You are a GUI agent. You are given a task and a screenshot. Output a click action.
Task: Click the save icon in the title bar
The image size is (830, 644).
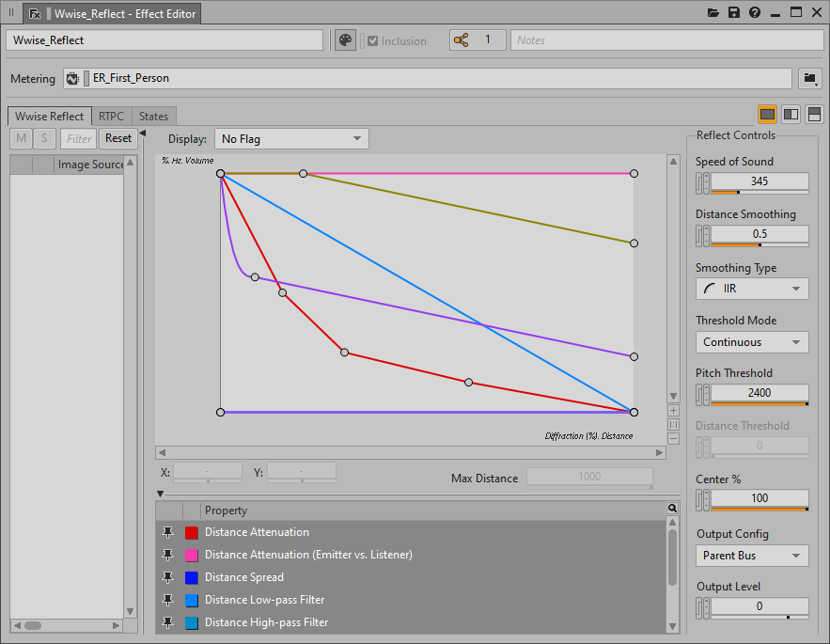(734, 13)
